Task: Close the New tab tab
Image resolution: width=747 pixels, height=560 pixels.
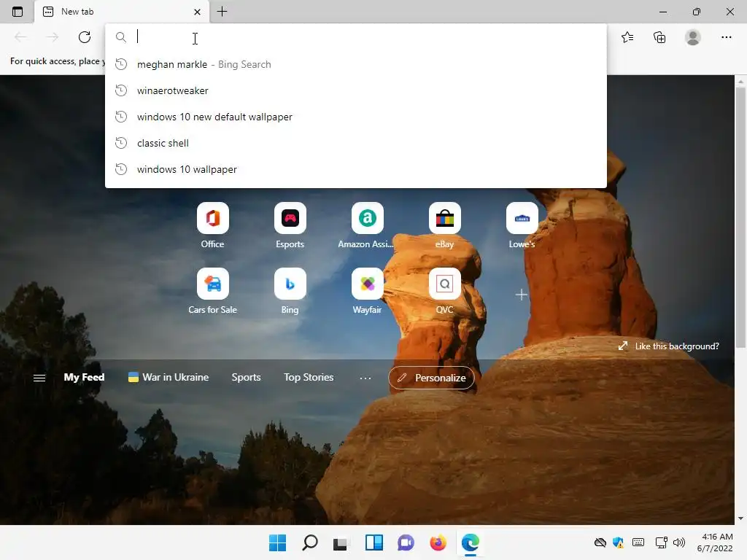Action: tap(197, 12)
